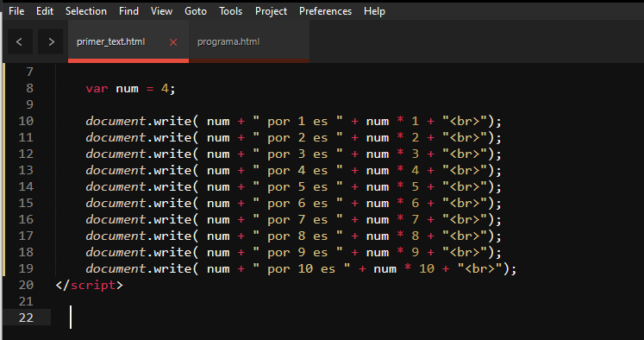Viewport: 644px width, 340px height.
Task: Click the 'var' keyword on line 8
Action: point(97,89)
